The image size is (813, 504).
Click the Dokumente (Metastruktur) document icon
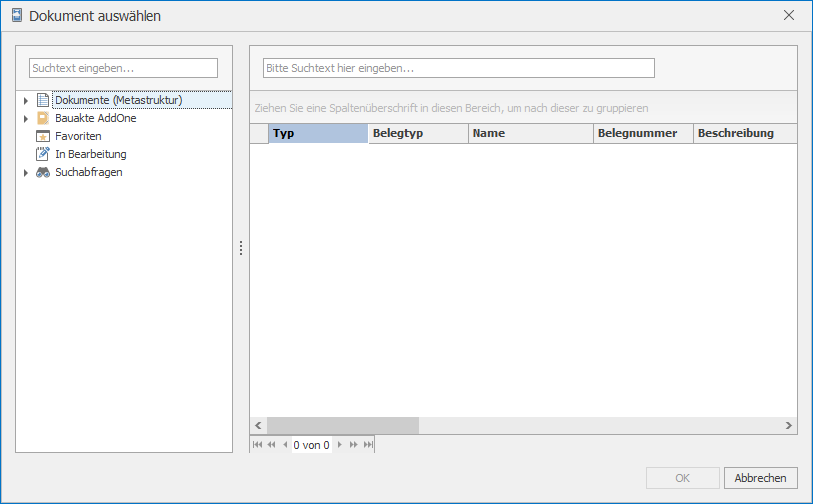coord(42,100)
